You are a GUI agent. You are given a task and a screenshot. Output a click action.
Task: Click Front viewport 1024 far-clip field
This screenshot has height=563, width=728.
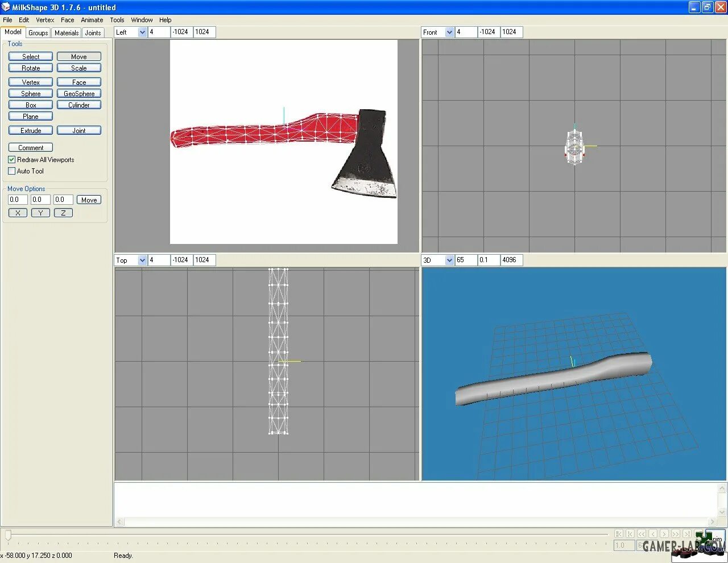pyautogui.click(x=511, y=32)
